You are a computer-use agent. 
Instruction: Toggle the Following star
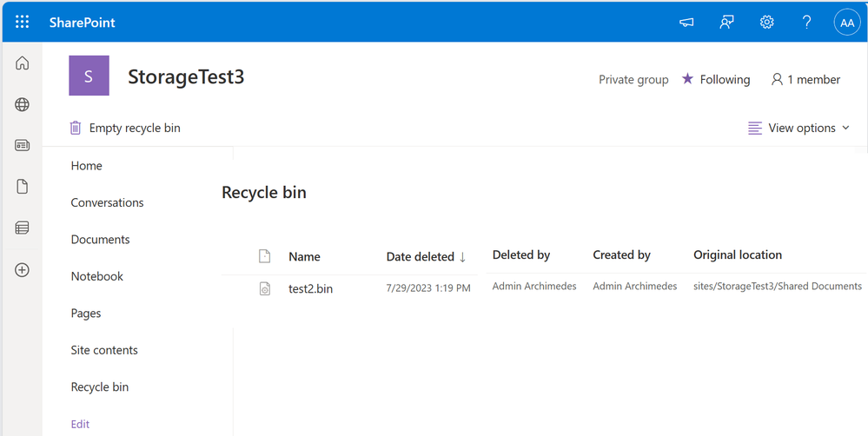click(x=716, y=80)
